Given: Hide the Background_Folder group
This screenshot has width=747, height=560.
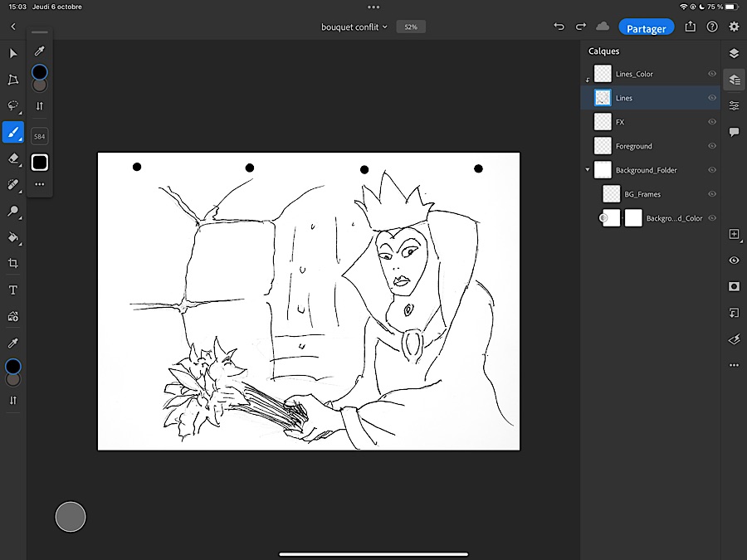Looking at the screenshot, I should [x=712, y=170].
